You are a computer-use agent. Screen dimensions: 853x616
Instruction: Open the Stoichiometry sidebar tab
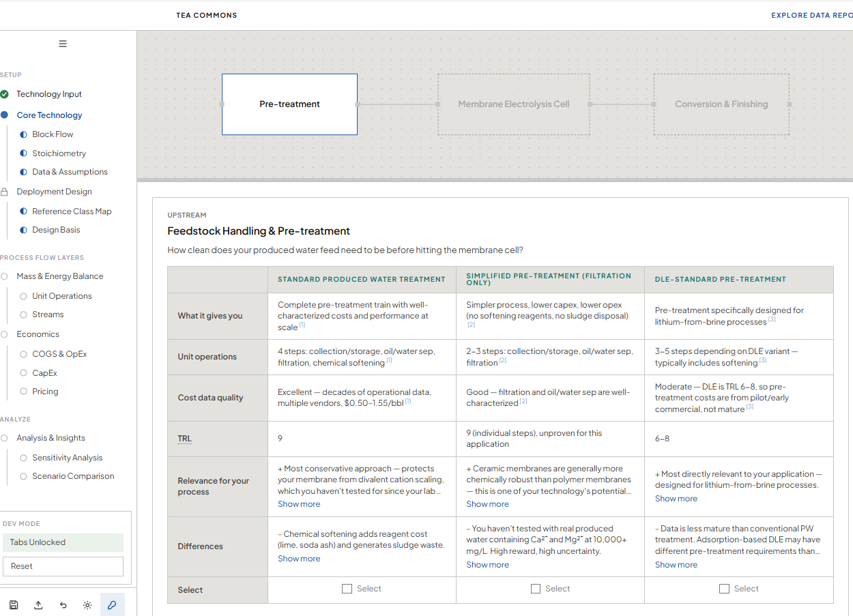pos(59,153)
